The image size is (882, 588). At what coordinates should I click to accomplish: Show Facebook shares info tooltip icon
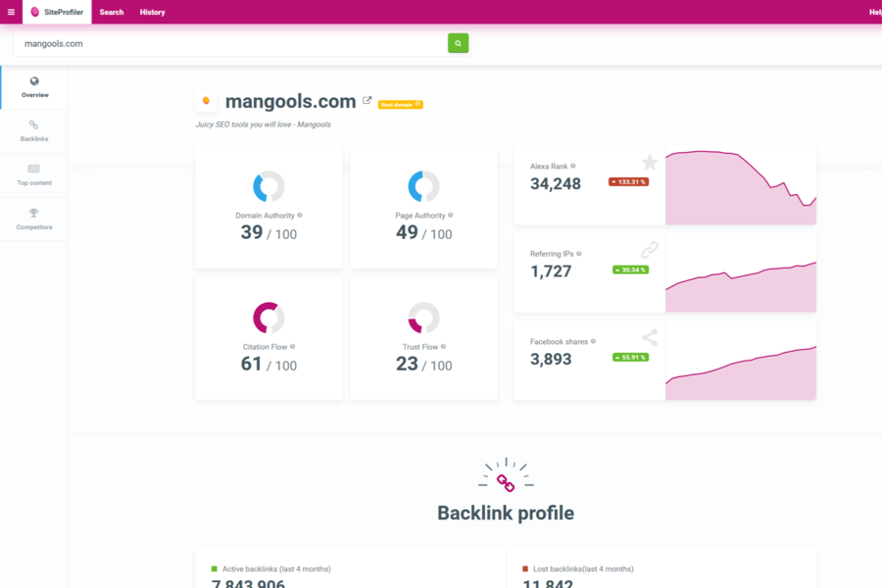coord(593,342)
